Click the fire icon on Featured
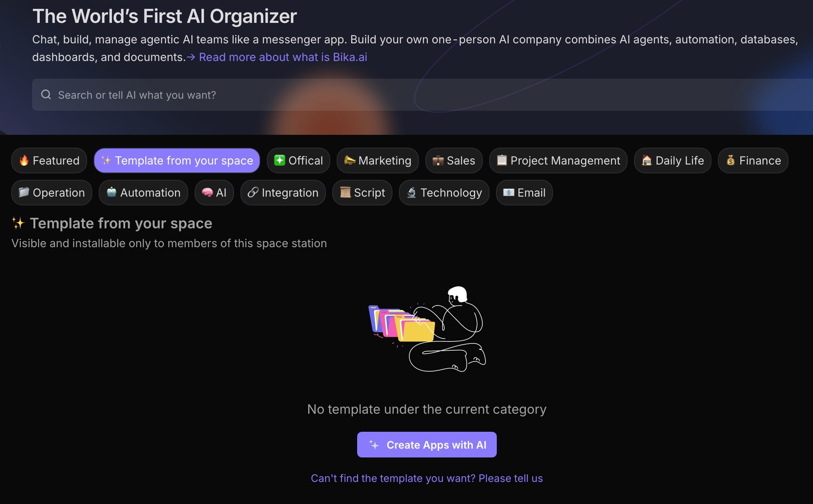The height and width of the screenshot is (504, 813). coord(24,161)
